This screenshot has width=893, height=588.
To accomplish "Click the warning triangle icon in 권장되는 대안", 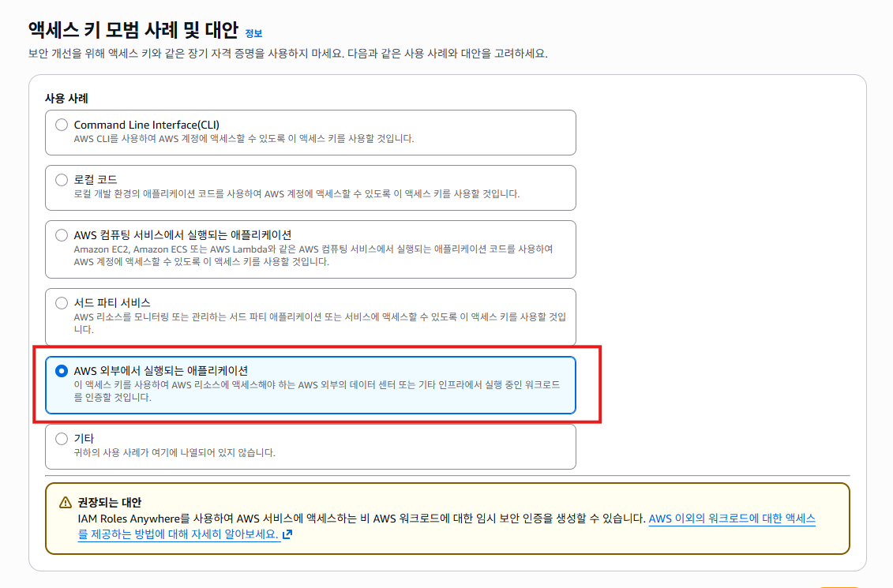I will click(66, 503).
